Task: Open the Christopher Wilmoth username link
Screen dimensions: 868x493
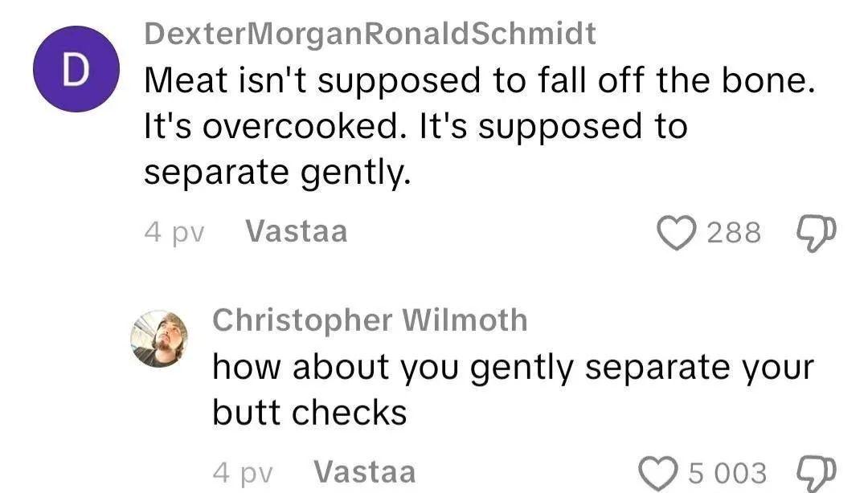Action: [370, 320]
